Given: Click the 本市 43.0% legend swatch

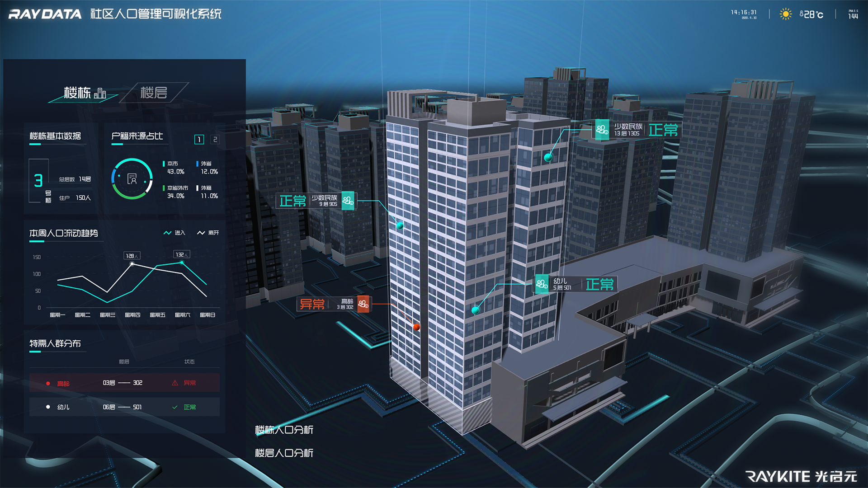Looking at the screenshot, I should point(164,164).
